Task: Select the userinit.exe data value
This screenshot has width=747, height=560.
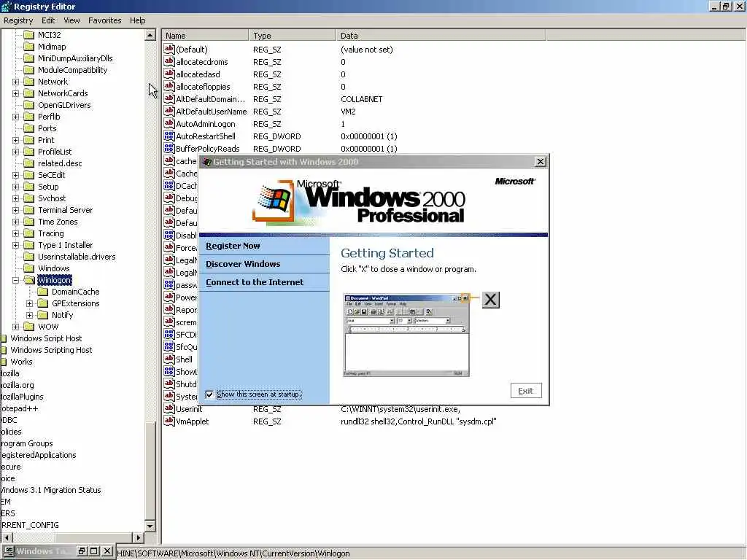Action: pos(400,409)
